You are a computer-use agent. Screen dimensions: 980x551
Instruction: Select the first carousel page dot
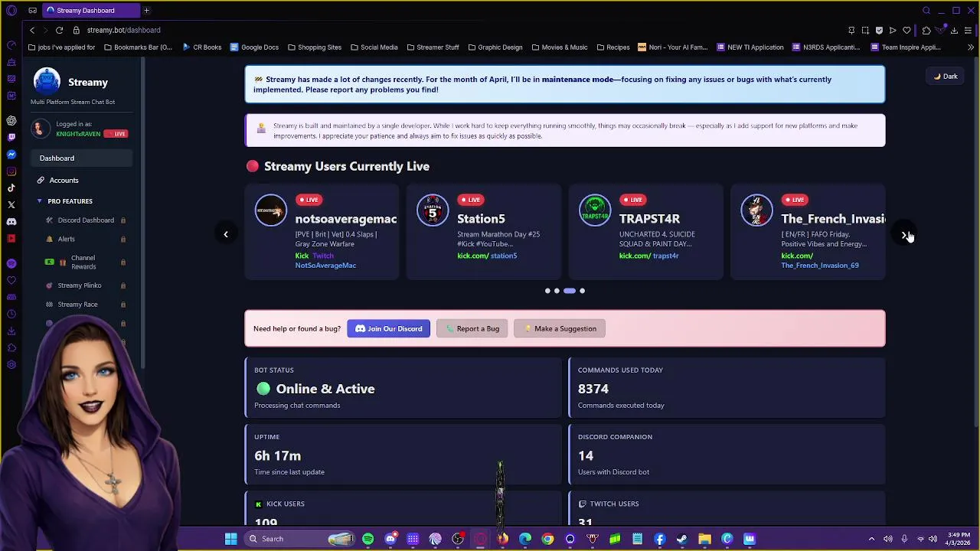[547, 291]
